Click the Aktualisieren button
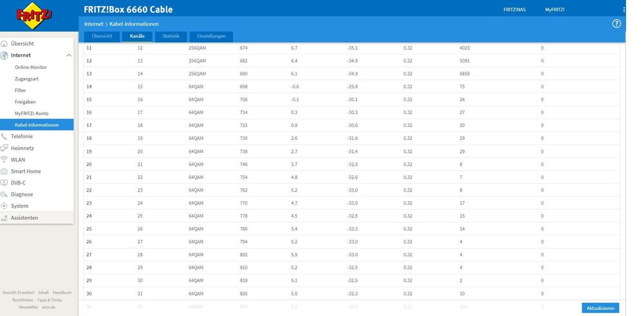Image resolution: width=644 pixels, height=316 pixels. click(600, 308)
